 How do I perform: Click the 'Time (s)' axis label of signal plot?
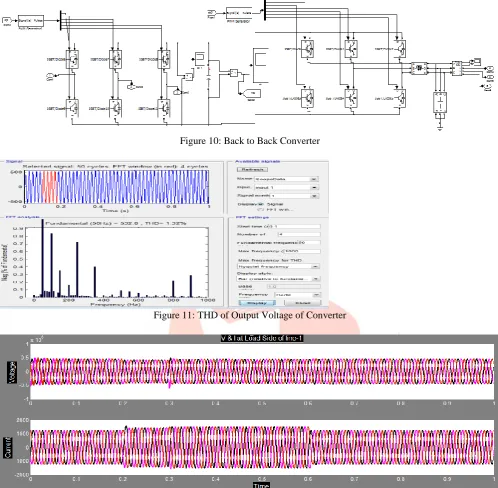click(x=116, y=211)
